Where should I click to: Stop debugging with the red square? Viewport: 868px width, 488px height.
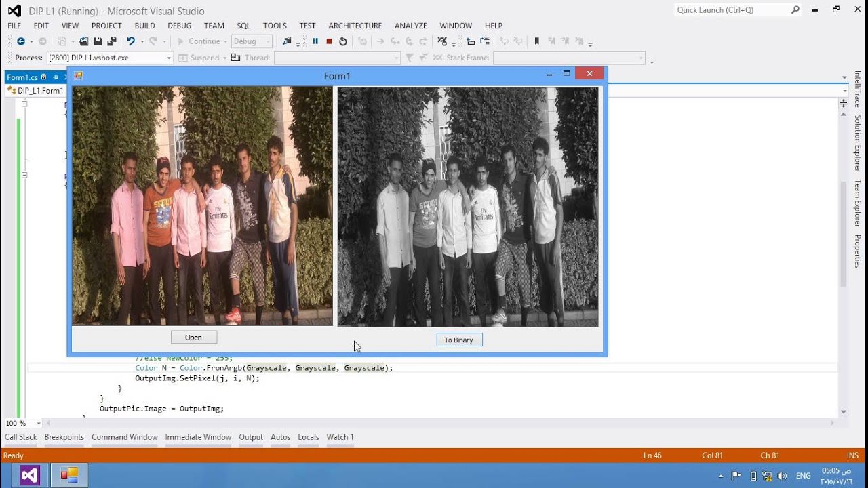tap(329, 41)
